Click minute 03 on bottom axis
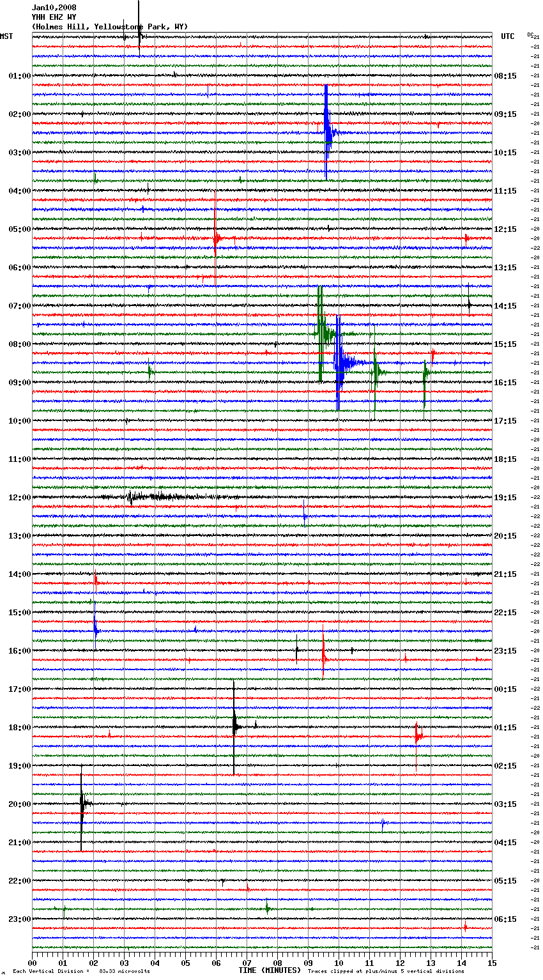 pos(125,963)
